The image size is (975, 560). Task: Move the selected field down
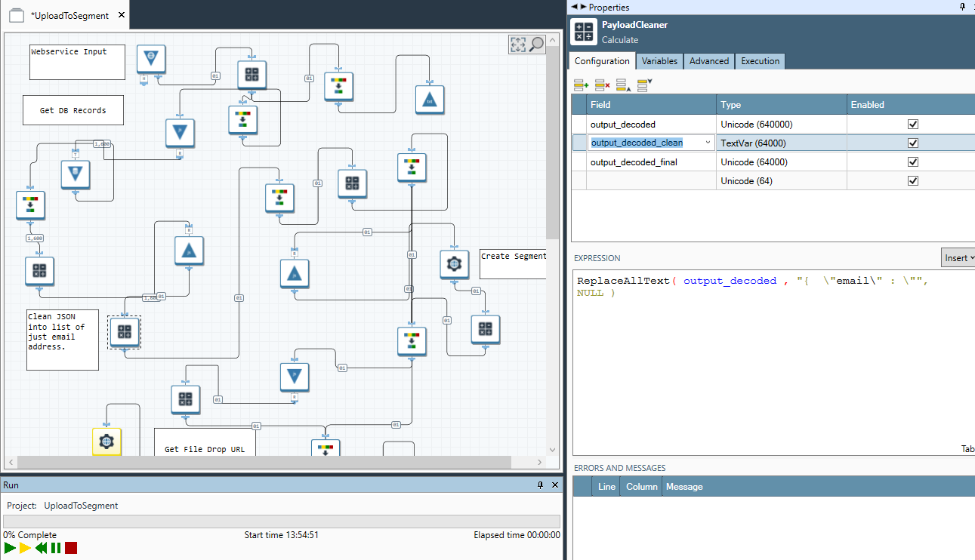(x=644, y=85)
